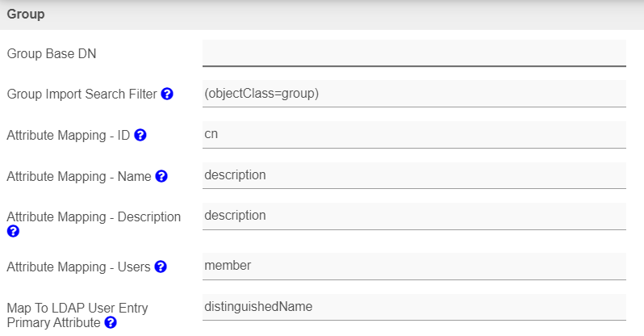Click the Group Import Search Filter label

82,94
